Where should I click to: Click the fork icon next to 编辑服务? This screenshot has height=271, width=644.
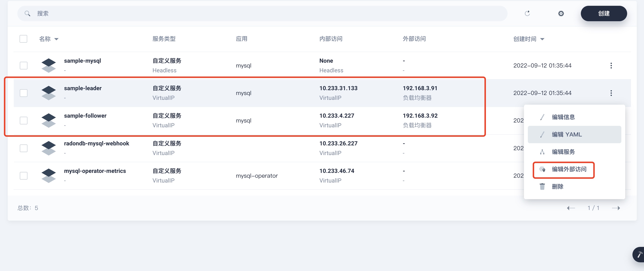pos(542,152)
